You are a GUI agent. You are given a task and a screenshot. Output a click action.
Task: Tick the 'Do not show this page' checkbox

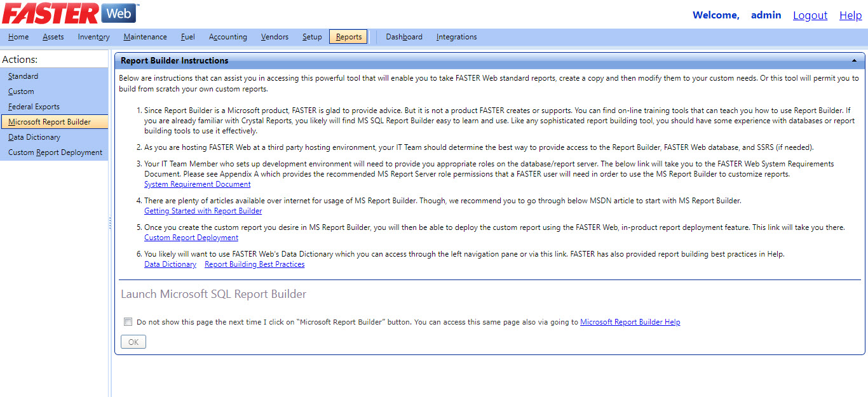tap(128, 322)
